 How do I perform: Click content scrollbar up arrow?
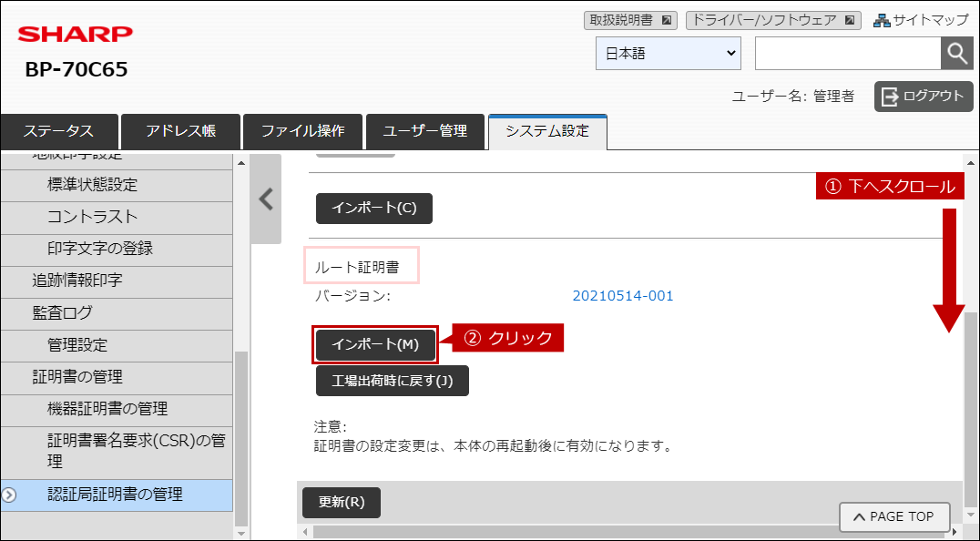pos(970,162)
